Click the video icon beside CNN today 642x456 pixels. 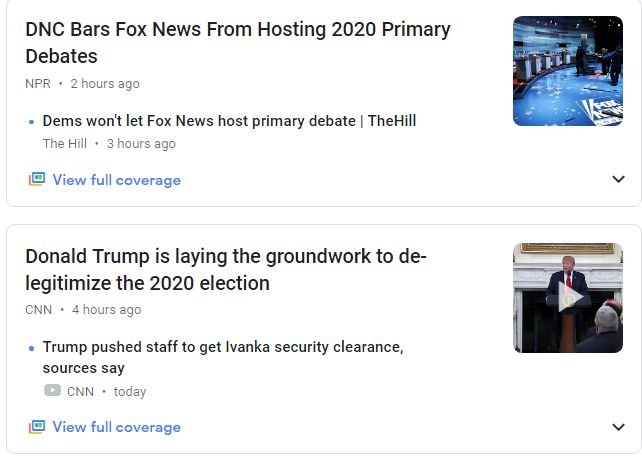pyautogui.click(x=52, y=391)
